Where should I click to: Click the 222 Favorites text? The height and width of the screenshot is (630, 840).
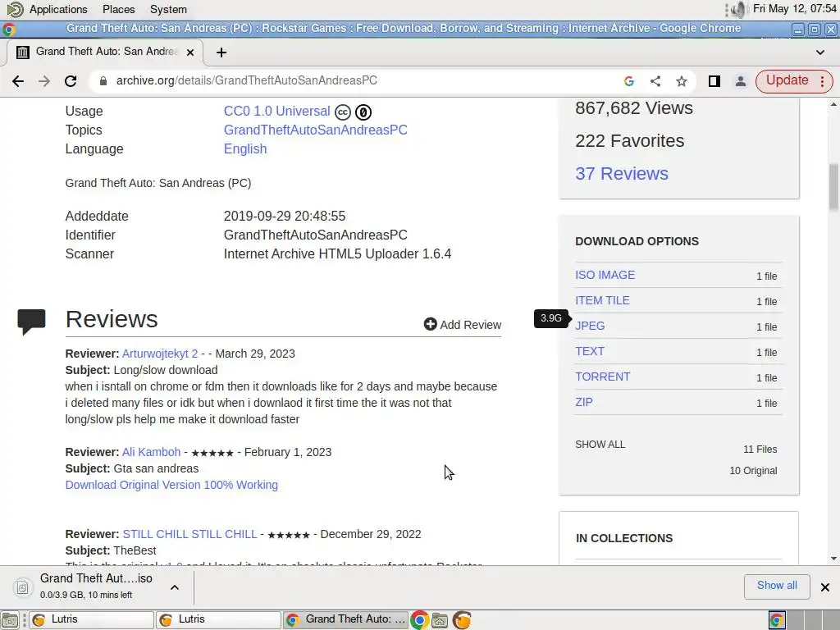pyautogui.click(x=629, y=141)
